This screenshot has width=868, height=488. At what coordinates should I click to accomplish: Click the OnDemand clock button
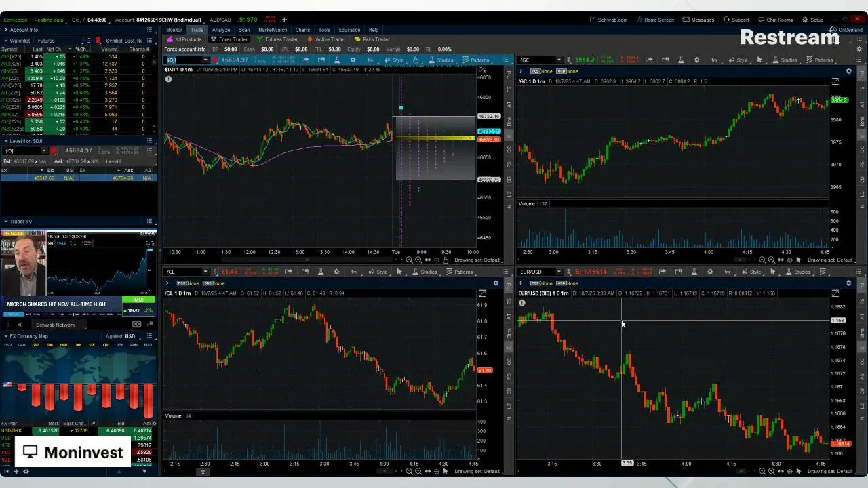tap(847, 30)
